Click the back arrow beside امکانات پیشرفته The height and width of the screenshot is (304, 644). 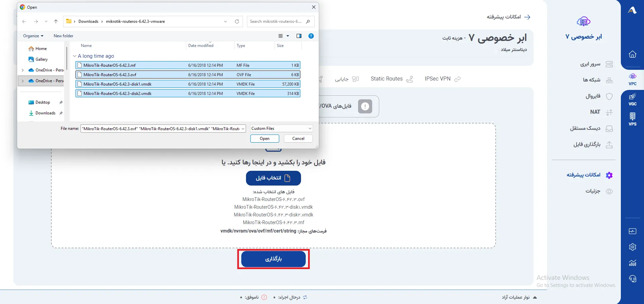(x=527, y=17)
